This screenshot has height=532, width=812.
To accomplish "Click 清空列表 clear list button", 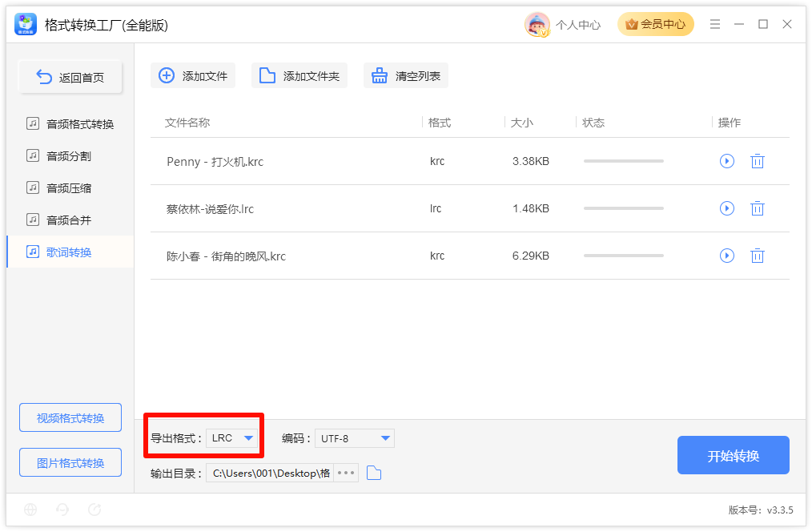I will pos(405,75).
